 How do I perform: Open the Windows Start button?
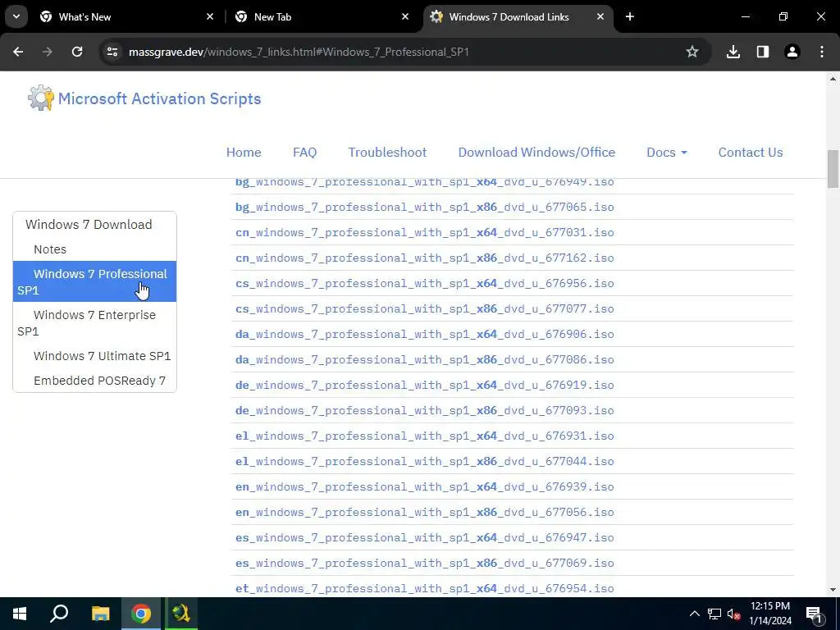point(20,614)
